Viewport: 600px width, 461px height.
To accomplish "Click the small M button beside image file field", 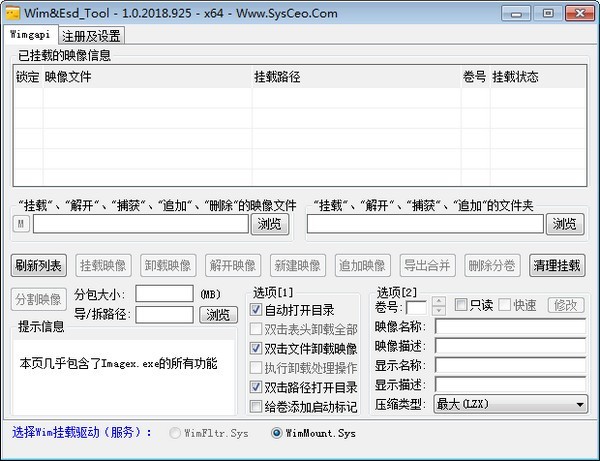I will pyautogui.click(x=21, y=224).
